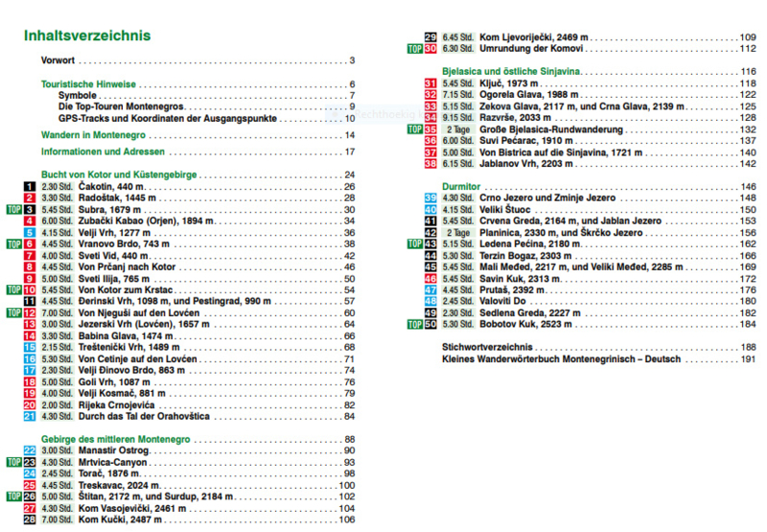Select 'Bjelasica und östliche Sinjavina' heading
This screenshot has height=532, width=767.
coord(511,71)
